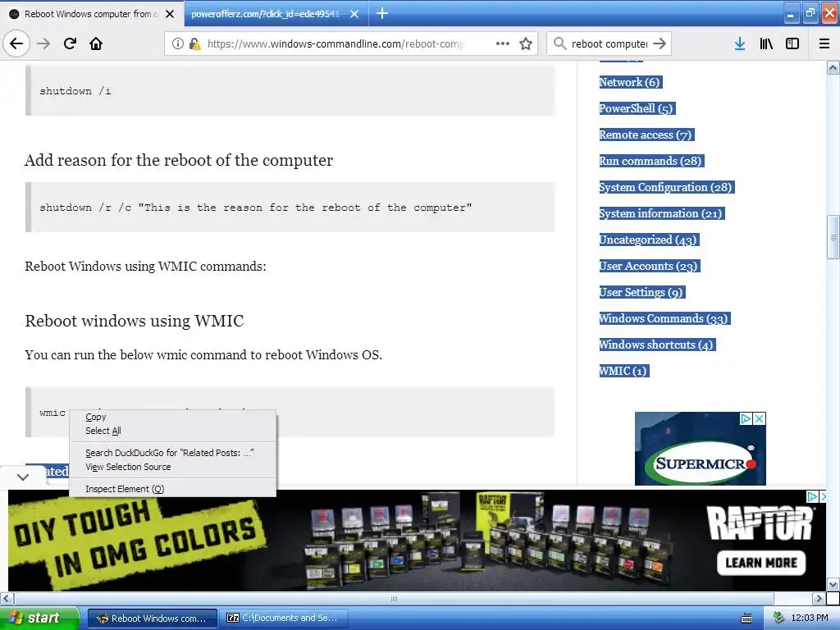Go back to previous page
The image size is (840, 630).
point(16,43)
